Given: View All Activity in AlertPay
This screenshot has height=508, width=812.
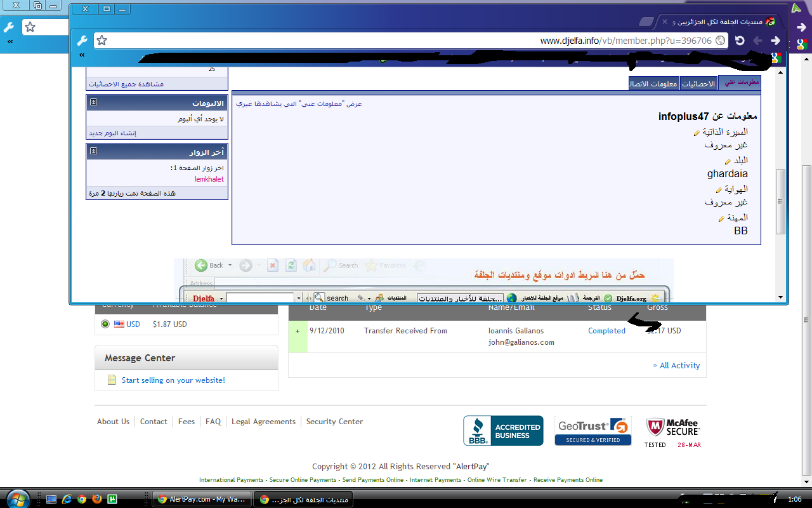Looking at the screenshot, I should click(x=676, y=366).
